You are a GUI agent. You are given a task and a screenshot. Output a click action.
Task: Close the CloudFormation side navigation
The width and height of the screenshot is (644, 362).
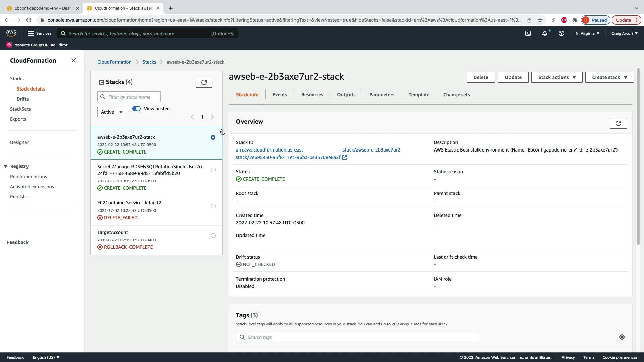coord(74,60)
